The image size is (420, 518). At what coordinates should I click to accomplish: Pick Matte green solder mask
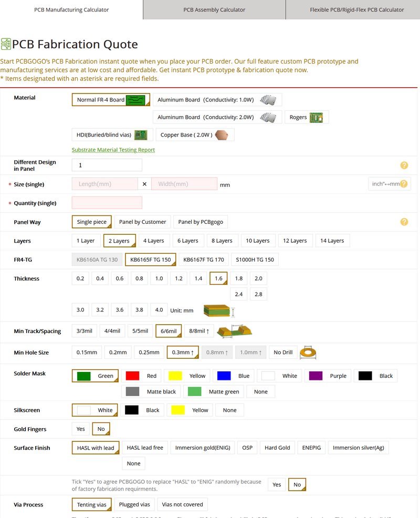[213, 392]
